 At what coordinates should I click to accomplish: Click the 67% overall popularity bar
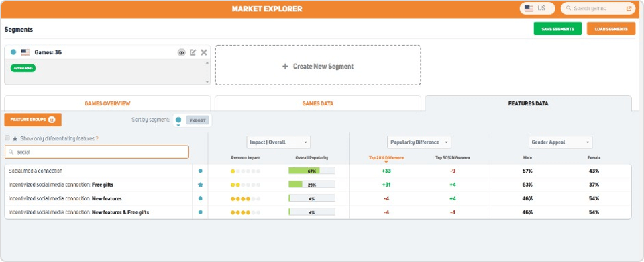(x=312, y=171)
